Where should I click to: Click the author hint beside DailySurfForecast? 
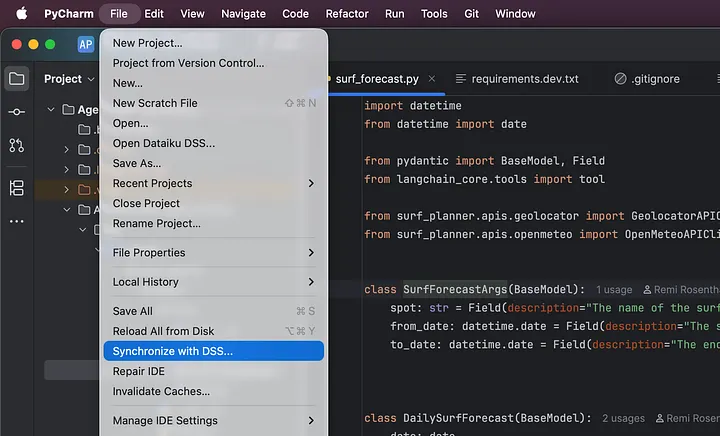tap(687, 419)
